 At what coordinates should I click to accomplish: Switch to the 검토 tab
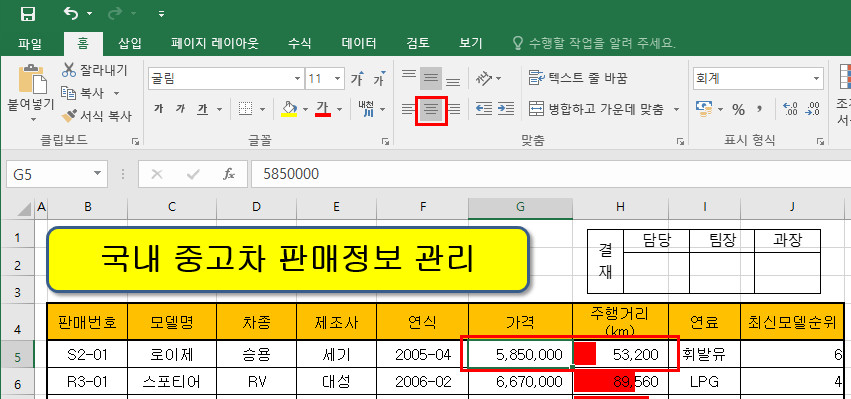[x=418, y=43]
